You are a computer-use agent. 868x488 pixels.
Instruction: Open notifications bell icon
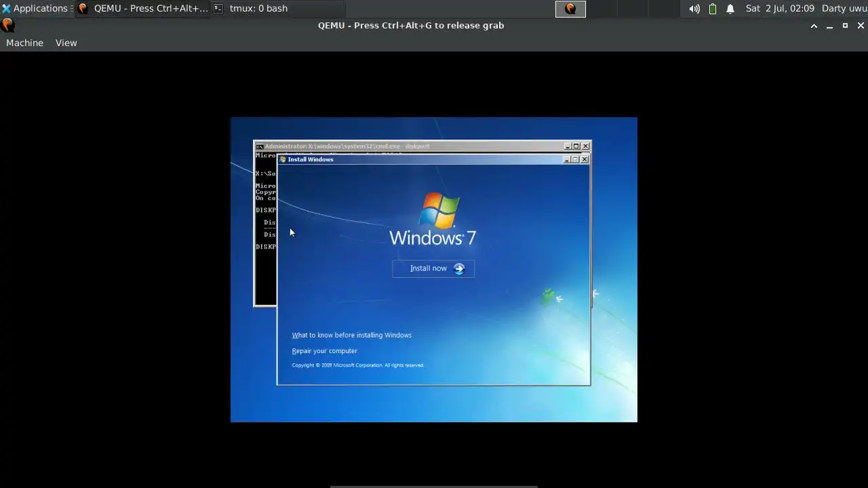point(730,9)
